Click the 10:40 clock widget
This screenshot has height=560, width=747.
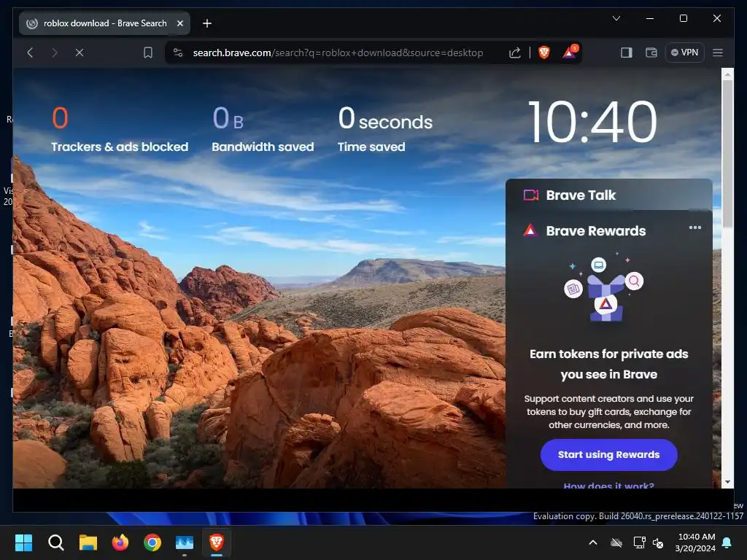pos(592,122)
